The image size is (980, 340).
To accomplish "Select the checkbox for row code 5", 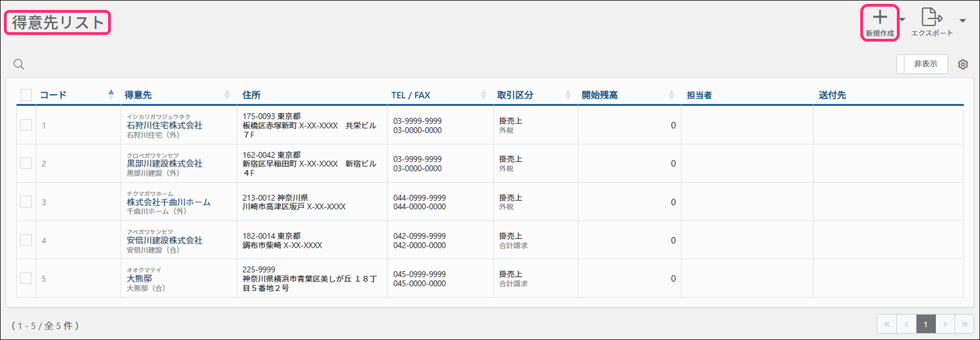I will 26,278.
